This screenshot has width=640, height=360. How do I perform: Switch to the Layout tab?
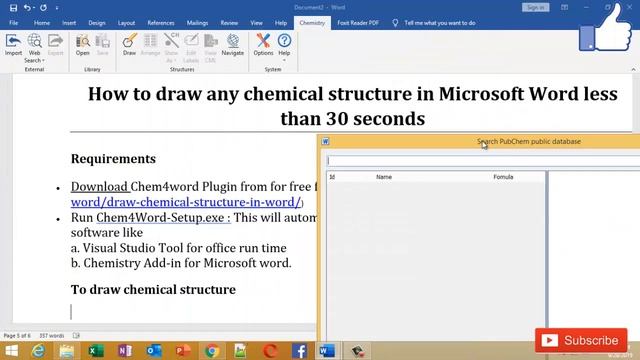pyautogui.click(x=127, y=23)
